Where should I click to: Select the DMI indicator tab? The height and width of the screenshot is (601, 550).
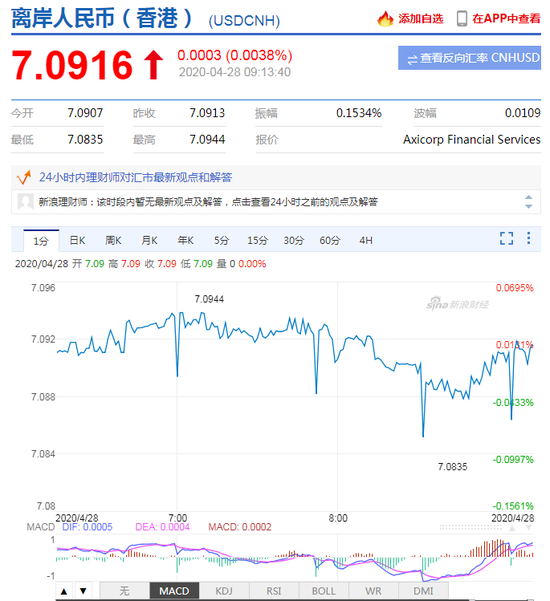coord(423,591)
